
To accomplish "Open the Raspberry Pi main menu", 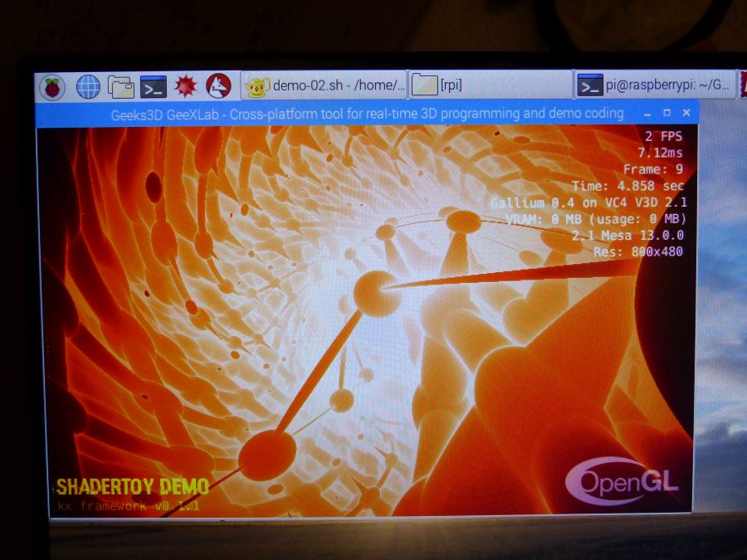I will point(52,88).
